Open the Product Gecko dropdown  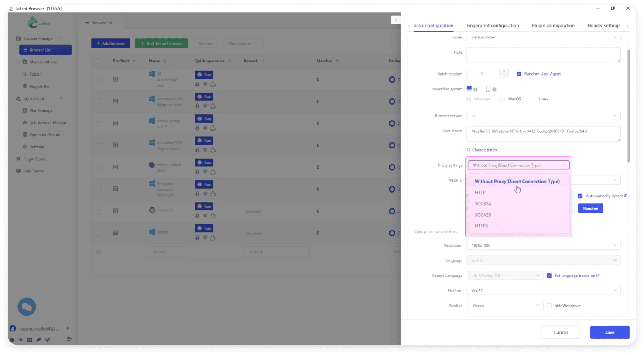(505, 306)
